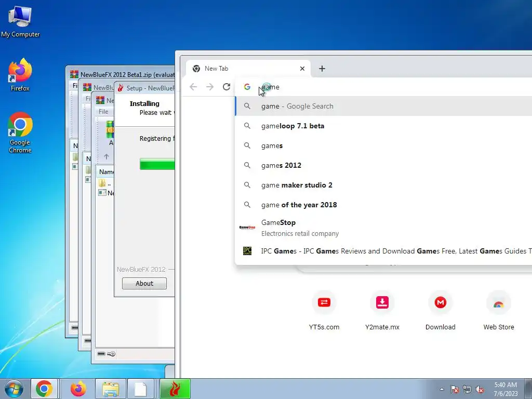Choose 'game maker studio 2' suggestion
Screen dimensions: 532x399
click(x=383, y=185)
